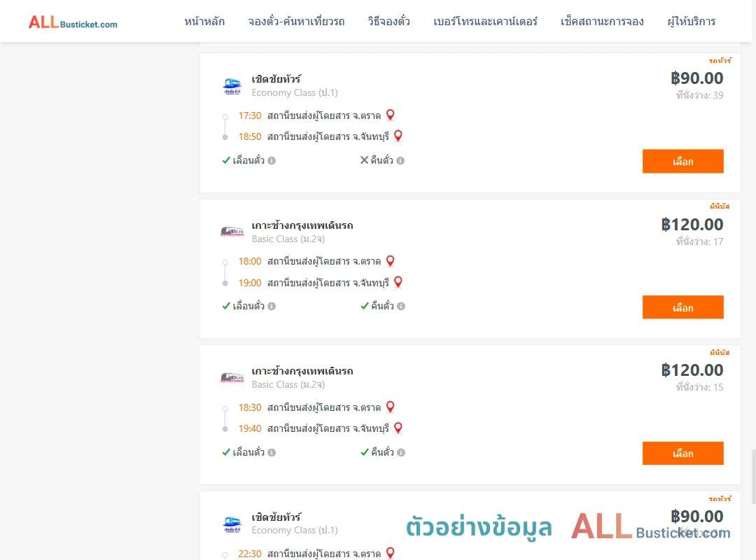
Task: Click the 19:40 arrival time
Action: [250, 428]
